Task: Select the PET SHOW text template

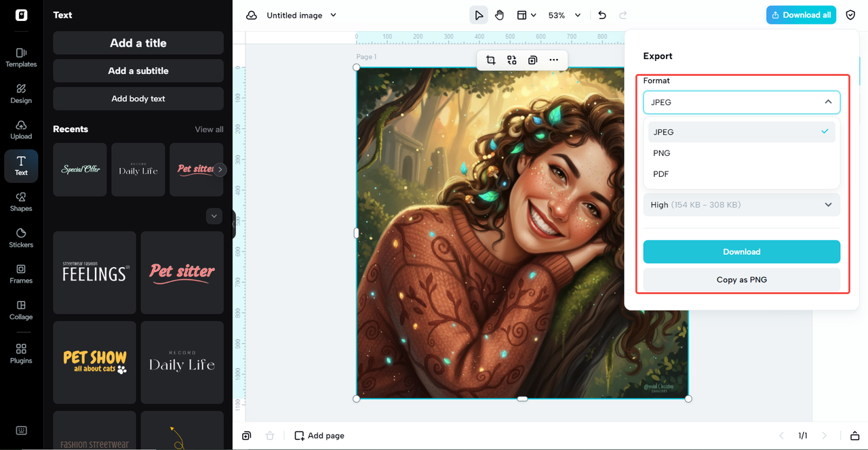Action: [95, 362]
